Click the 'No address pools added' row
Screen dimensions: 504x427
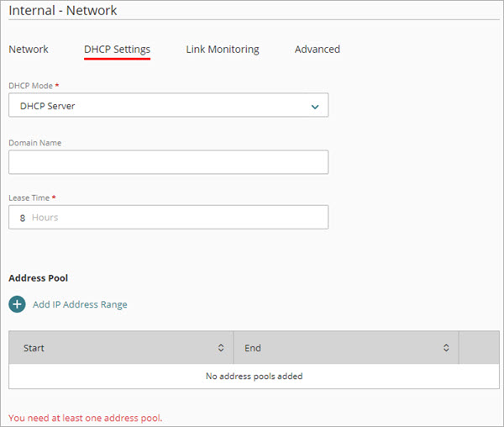pyautogui.click(x=254, y=376)
